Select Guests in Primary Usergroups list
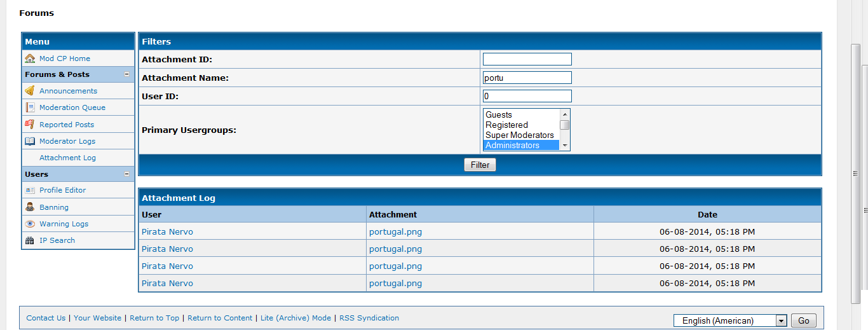This screenshot has height=330, width=868. (x=521, y=114)
